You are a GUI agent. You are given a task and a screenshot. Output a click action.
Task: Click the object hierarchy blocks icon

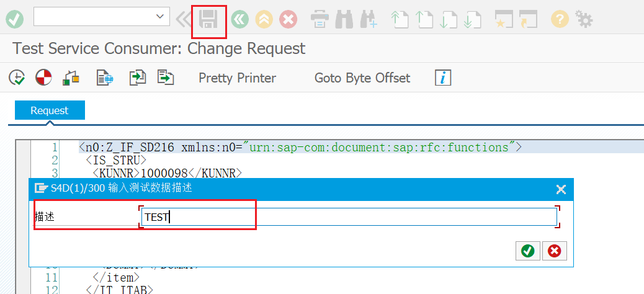[71, 77]
